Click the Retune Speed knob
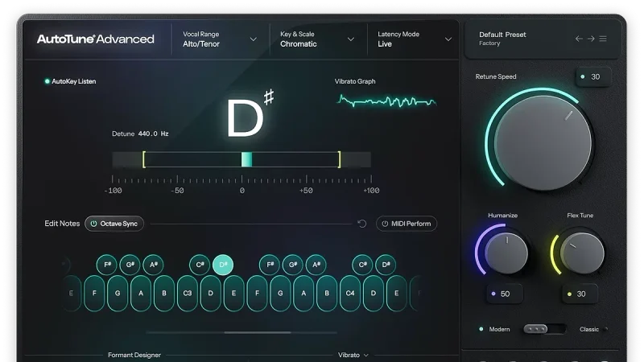 [543, 143]
